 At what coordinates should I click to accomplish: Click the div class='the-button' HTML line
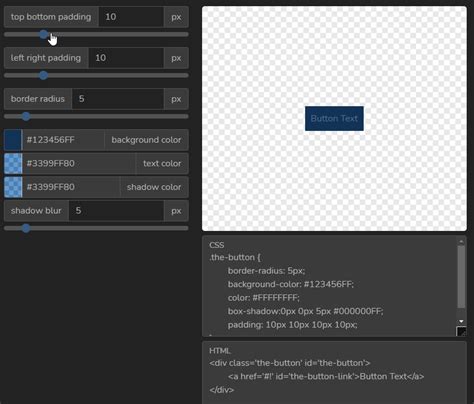pyautogui.click(x=290, y=363)
